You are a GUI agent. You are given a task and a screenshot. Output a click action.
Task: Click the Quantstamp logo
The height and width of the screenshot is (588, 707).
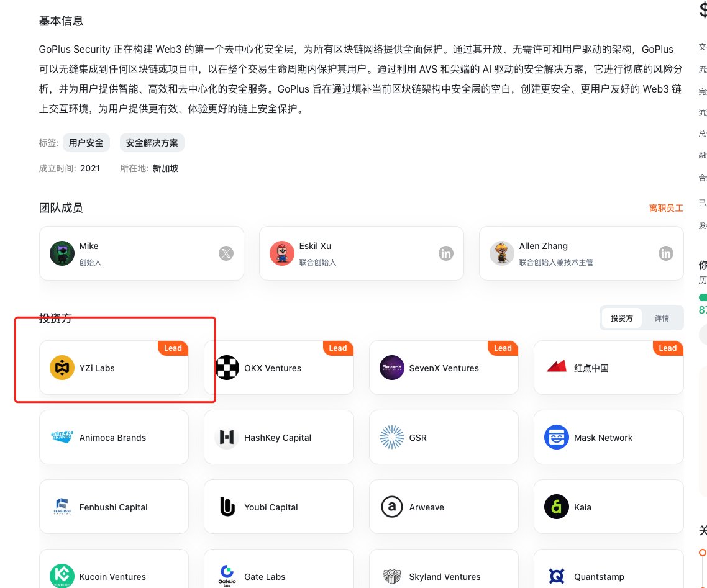pyautogui.click(x=557, y=576)
